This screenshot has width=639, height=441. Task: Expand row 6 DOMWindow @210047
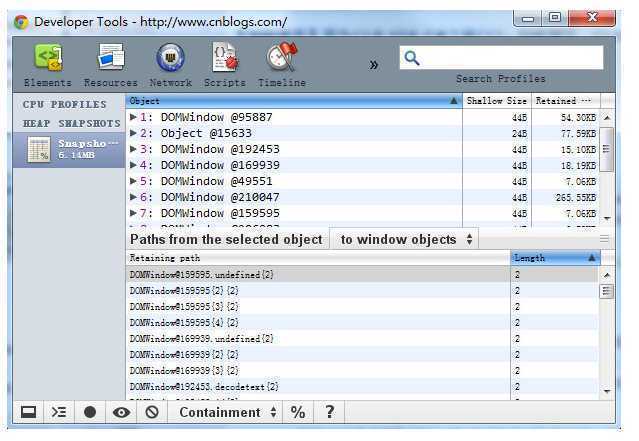tap(133, 197)
